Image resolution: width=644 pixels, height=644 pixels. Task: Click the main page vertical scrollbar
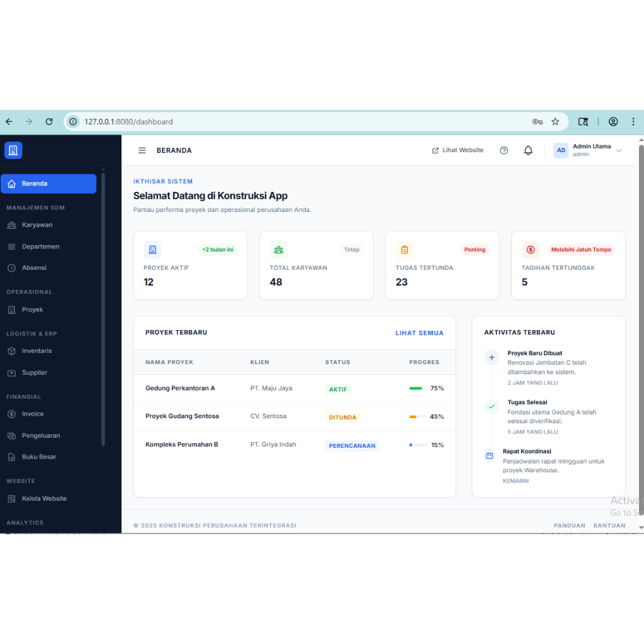click(x=641, y=328)
